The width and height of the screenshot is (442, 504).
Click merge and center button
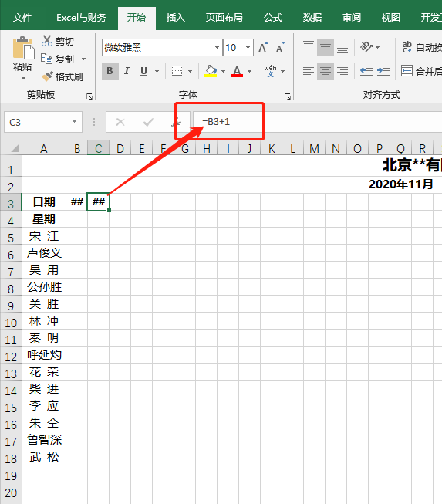(x=421, y=71)
